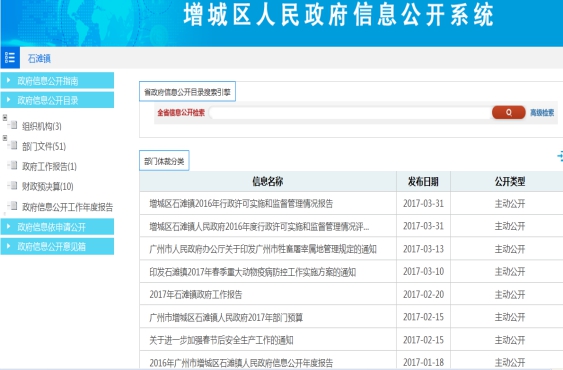563x370 pixels.
Task: Open the 政府信息公开意见箱 section
Action: (57, 246)
